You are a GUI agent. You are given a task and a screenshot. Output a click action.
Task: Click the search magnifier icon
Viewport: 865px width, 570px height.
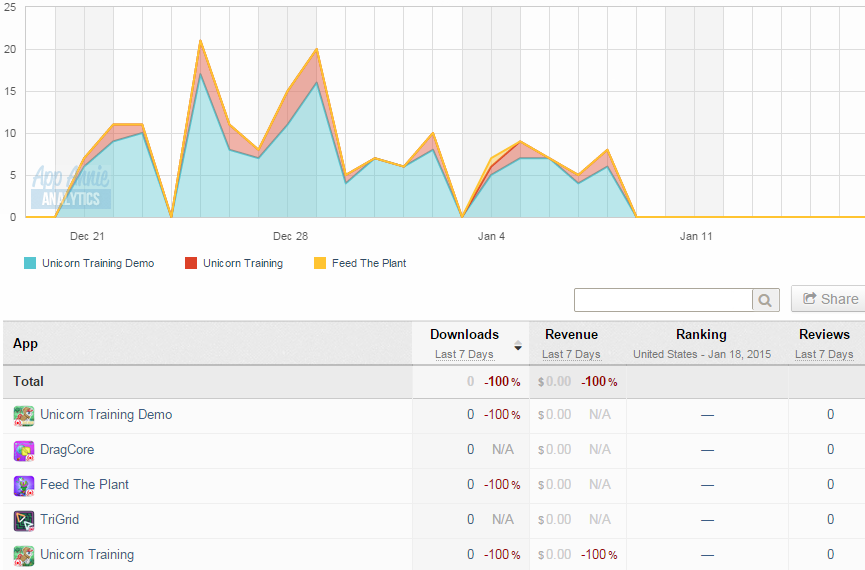click(765, 300)
